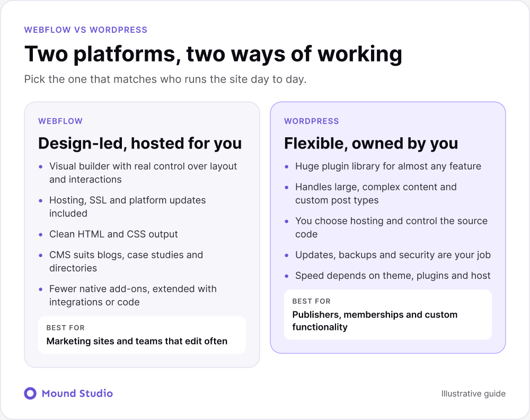Image resolution: width=530 pixels, height=420 pixels.
Task: Click the subtitle 'Pick the one that matches…'
Action: point(165,79)
